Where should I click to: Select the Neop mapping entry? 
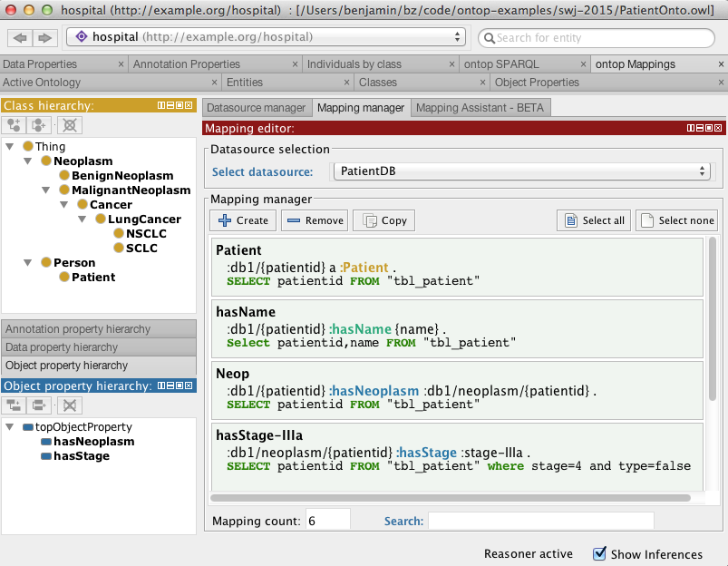(457, 391)
